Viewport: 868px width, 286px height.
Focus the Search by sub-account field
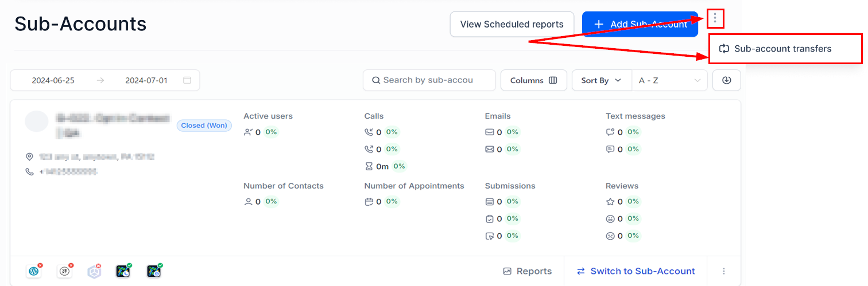click(x=429, y=80)
